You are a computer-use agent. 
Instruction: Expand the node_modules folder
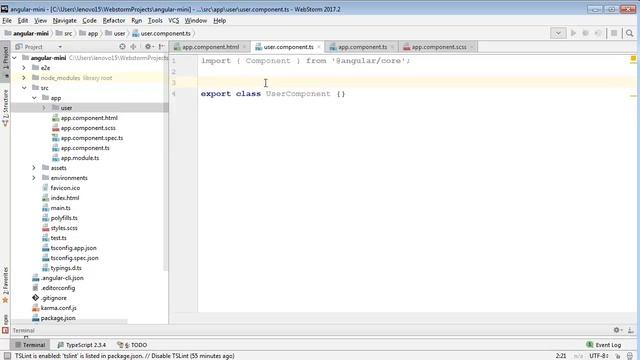point(24,78)
